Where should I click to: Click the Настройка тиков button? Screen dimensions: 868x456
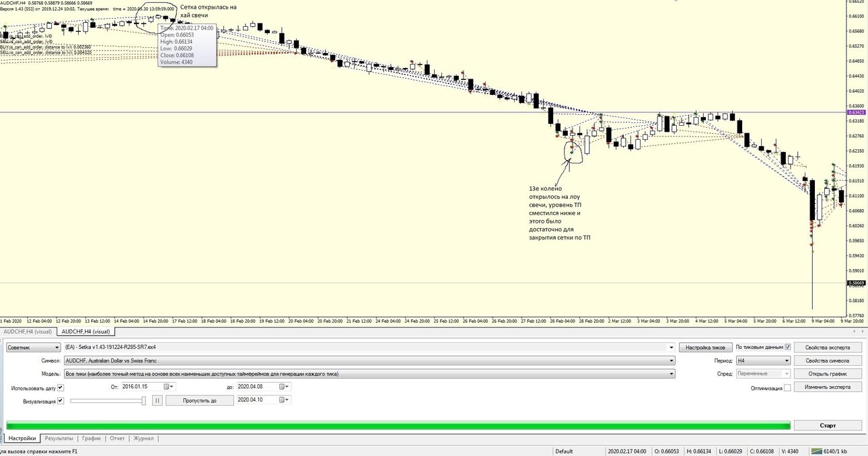point(704,348)
